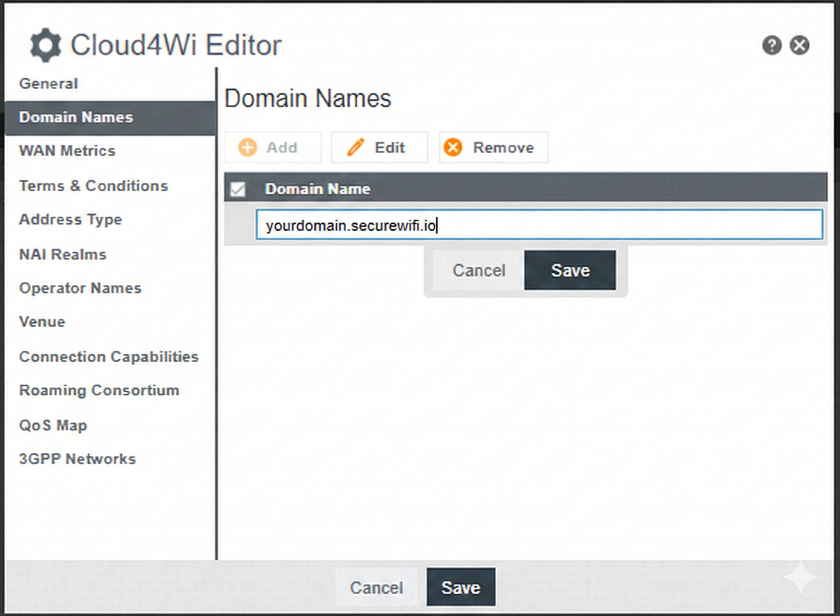Save the editor with bottom Save button

click(x=461, y=587)
